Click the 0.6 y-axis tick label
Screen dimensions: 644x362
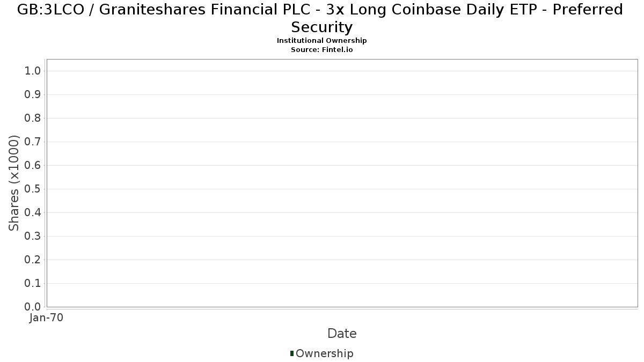pyautogui.click(x=33, y=166)
